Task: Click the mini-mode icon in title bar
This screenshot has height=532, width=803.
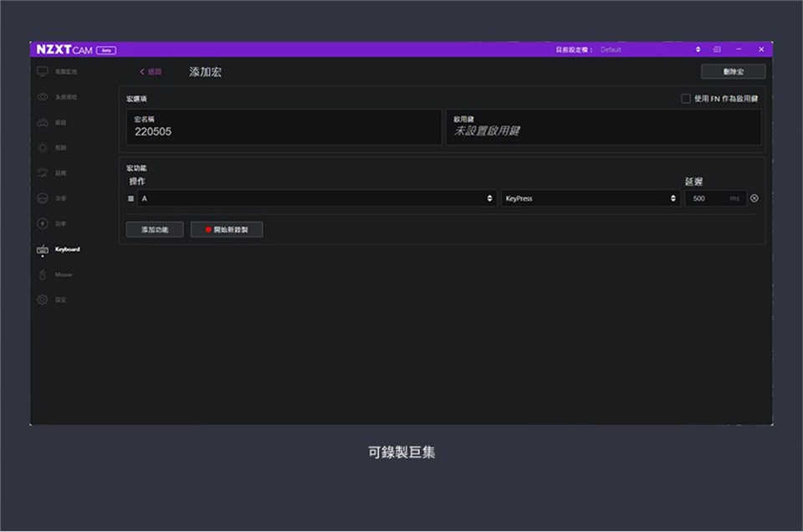Action: [717, 49]
